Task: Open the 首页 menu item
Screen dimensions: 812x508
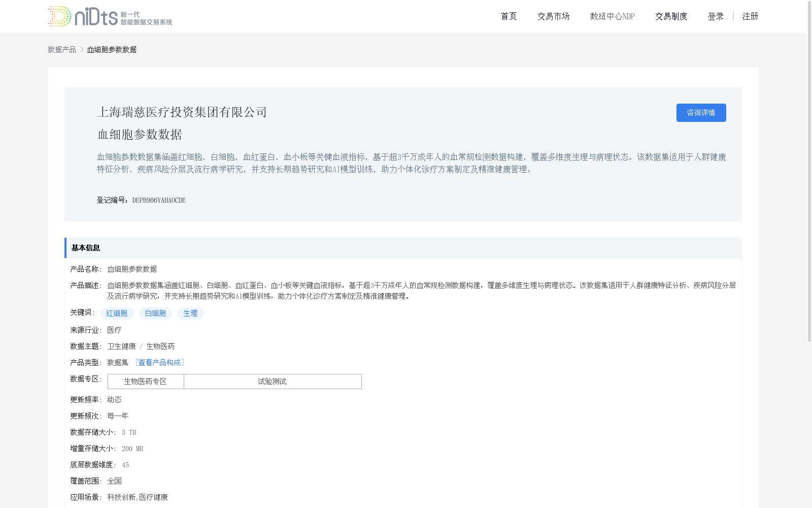Action: tap(509, 16)
